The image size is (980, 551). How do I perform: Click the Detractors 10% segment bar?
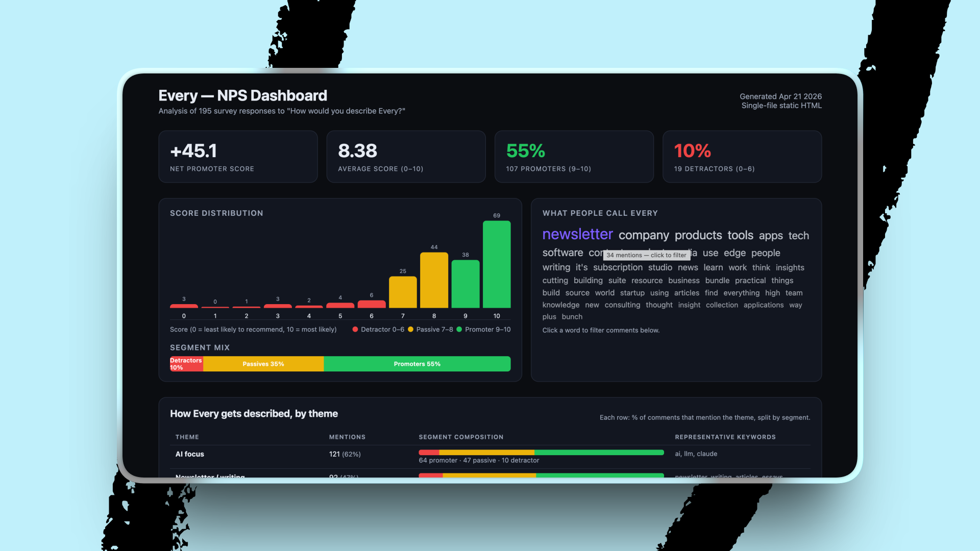click(x=186, y=364)
